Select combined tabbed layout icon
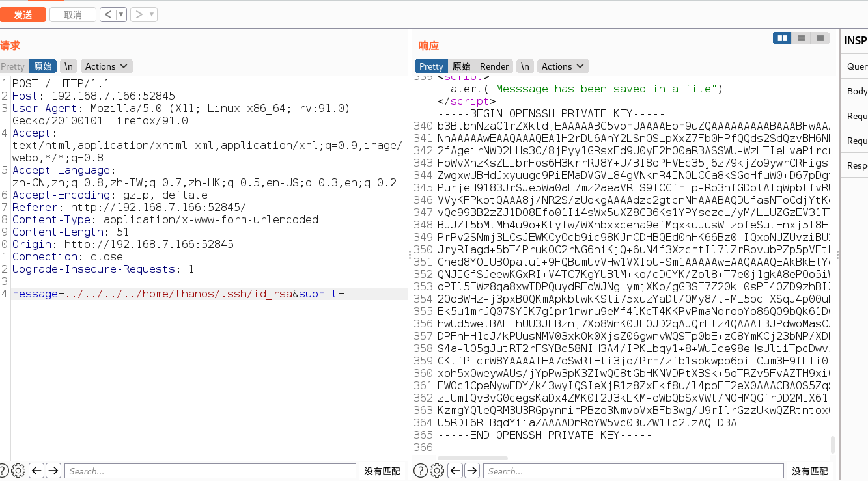Screen dimensions: 868x481 [x=820, y=38]
